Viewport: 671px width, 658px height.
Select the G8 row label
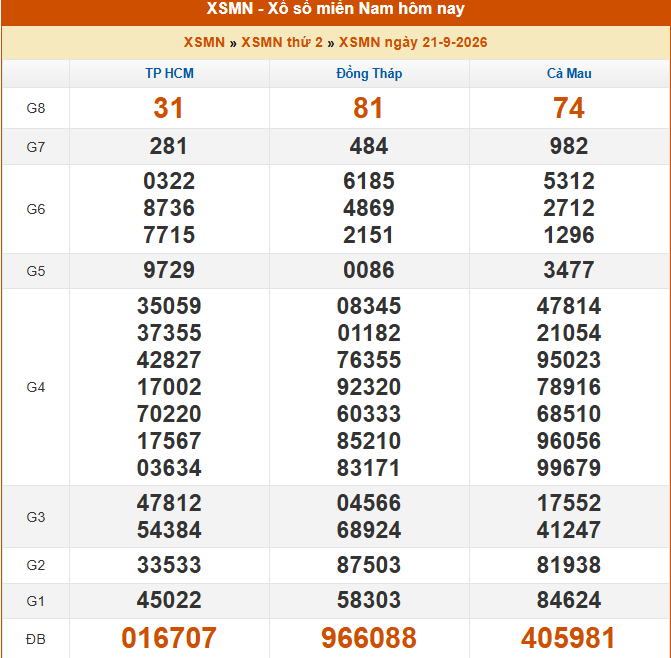(36, 108)
